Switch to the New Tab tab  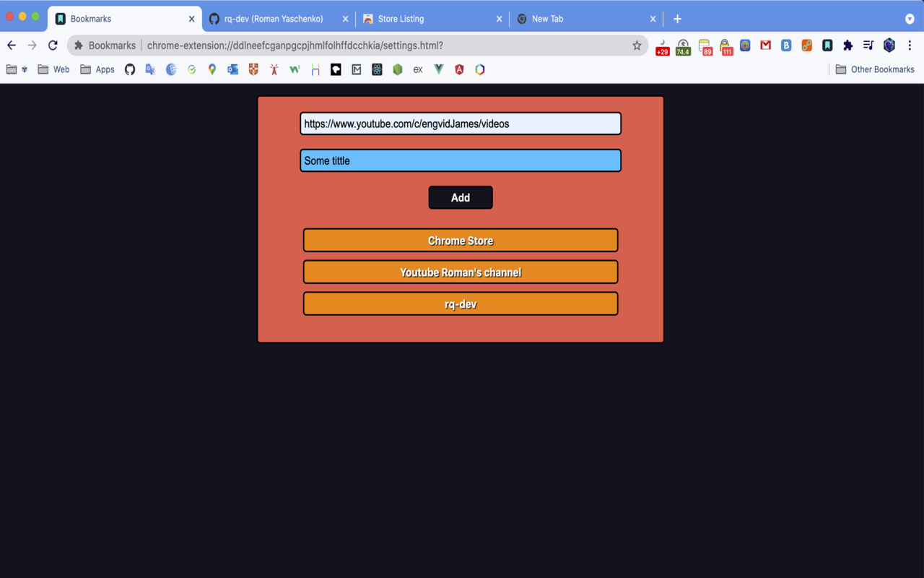click(585, 19)
